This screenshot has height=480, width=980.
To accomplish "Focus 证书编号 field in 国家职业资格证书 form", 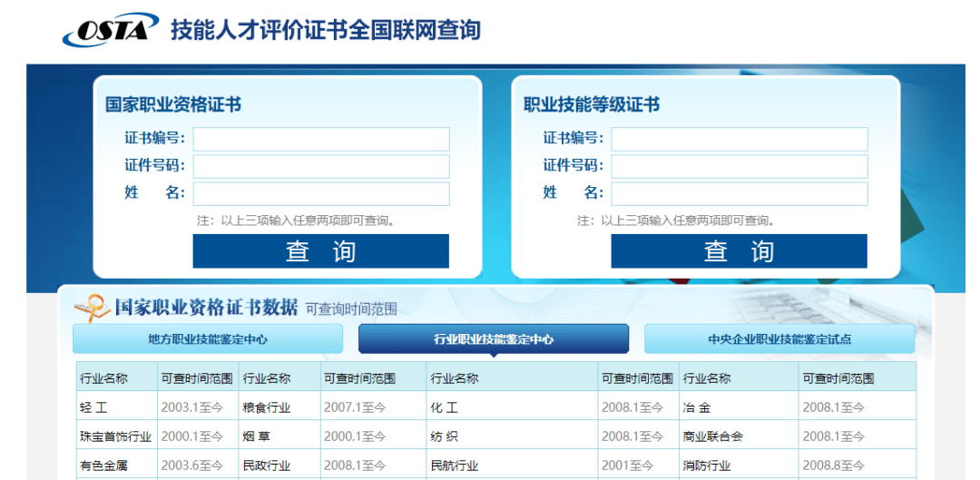I will point(321,139).
